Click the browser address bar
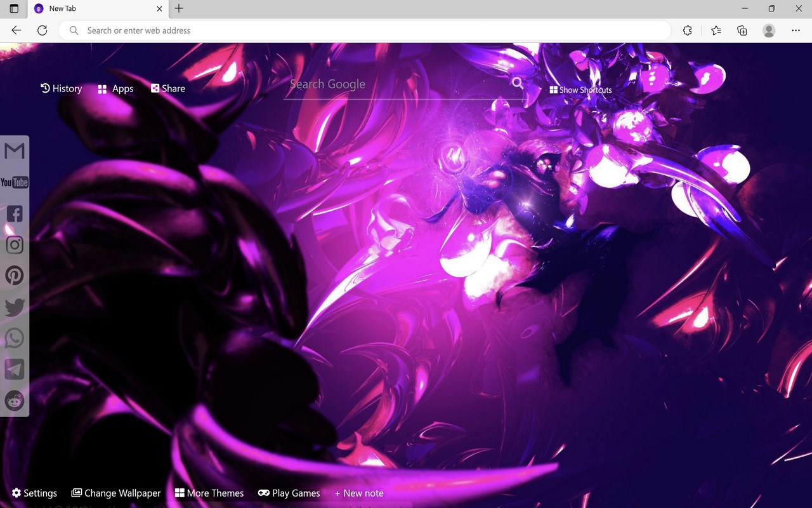The width and height of the screenshot is (812, 508). pyautogui.click(x=365, y=30)
